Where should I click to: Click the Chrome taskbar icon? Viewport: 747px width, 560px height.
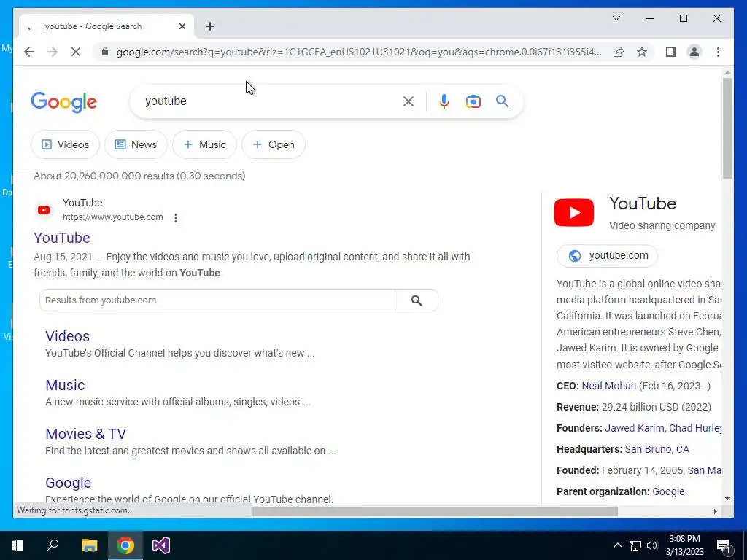click(125, 545)
